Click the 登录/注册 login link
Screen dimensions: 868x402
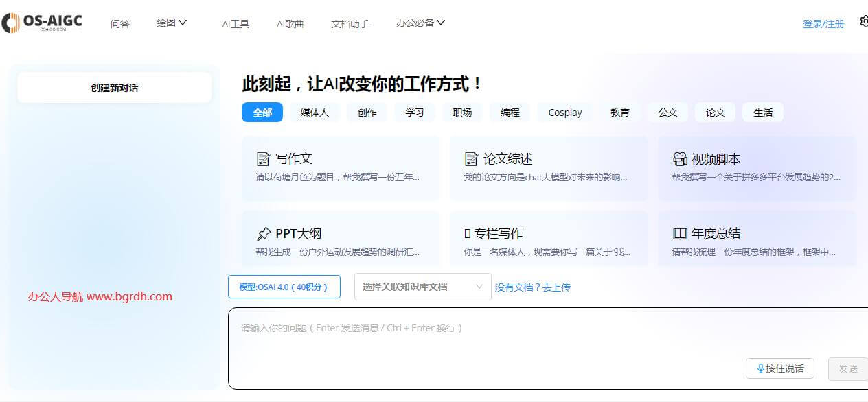coord(823,23)
